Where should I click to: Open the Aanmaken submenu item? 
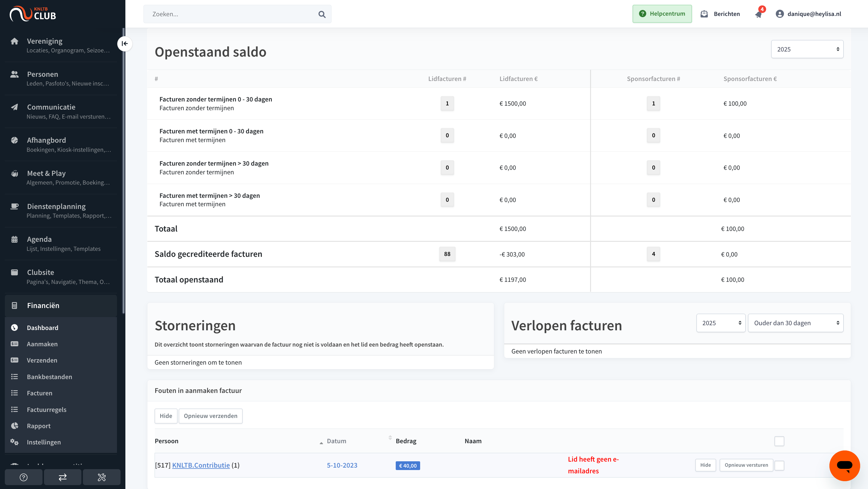[x=61, y=344]
